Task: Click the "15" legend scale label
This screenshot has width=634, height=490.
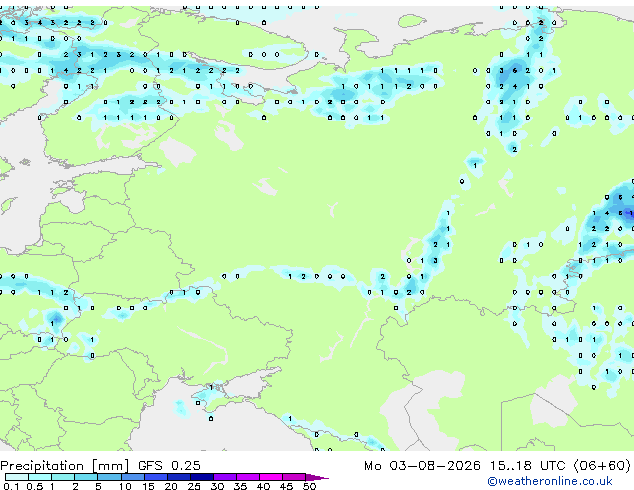Action: pos(148,486)
